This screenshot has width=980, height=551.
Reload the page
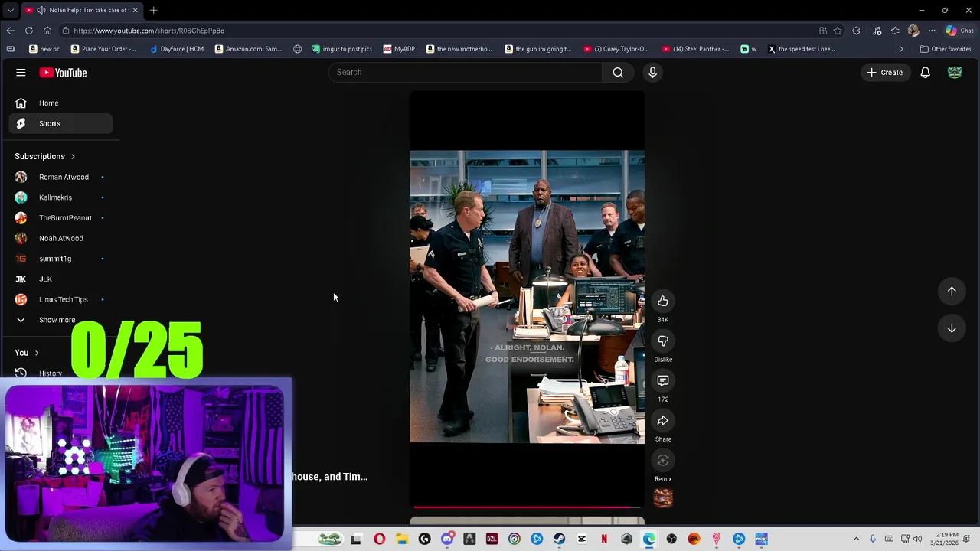point(29,31)
